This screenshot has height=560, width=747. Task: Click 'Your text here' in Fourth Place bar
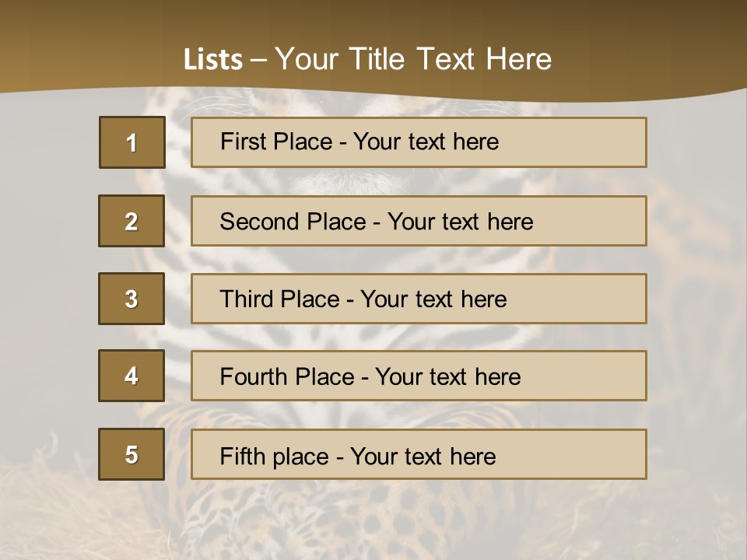(x=447, y=377)
